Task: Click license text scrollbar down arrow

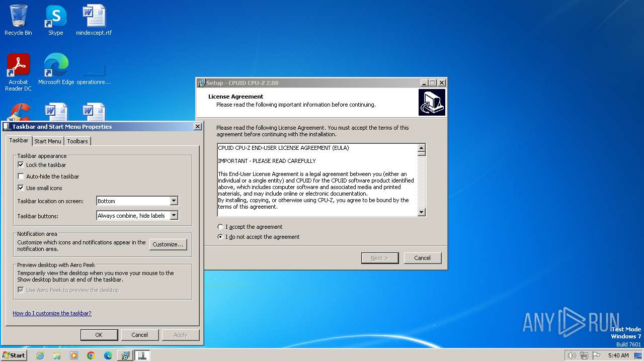Action: pyautogui.click(x=422, y=213)
